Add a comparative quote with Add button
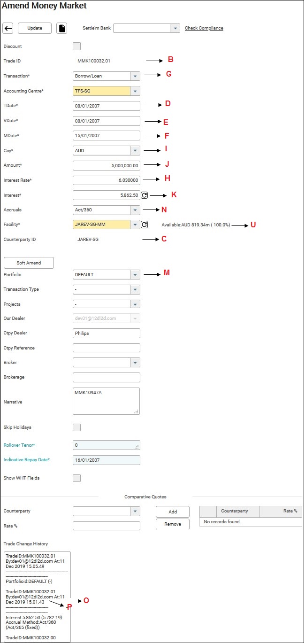The width and height of the screenshot is (305, 644). point(172,512)
